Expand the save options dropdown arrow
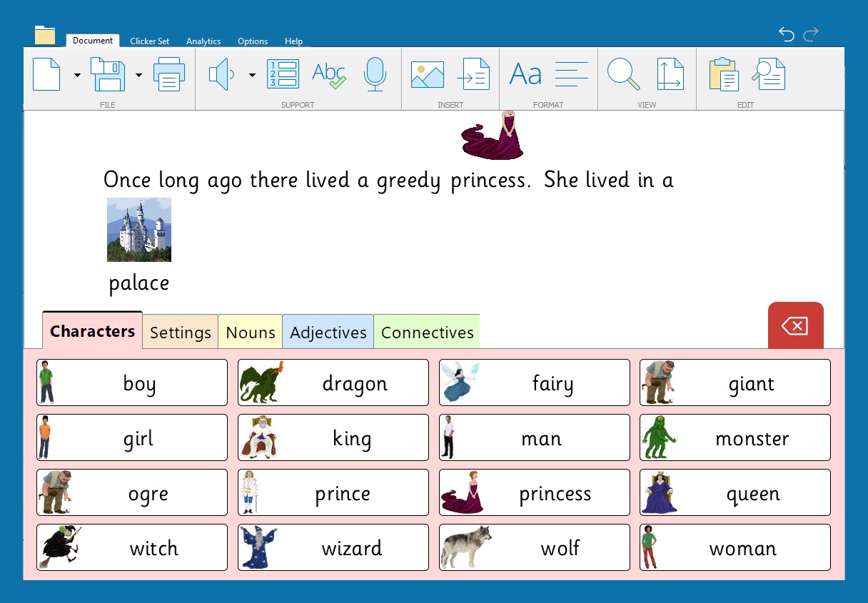868x603 pixels. tap(138, 75)
